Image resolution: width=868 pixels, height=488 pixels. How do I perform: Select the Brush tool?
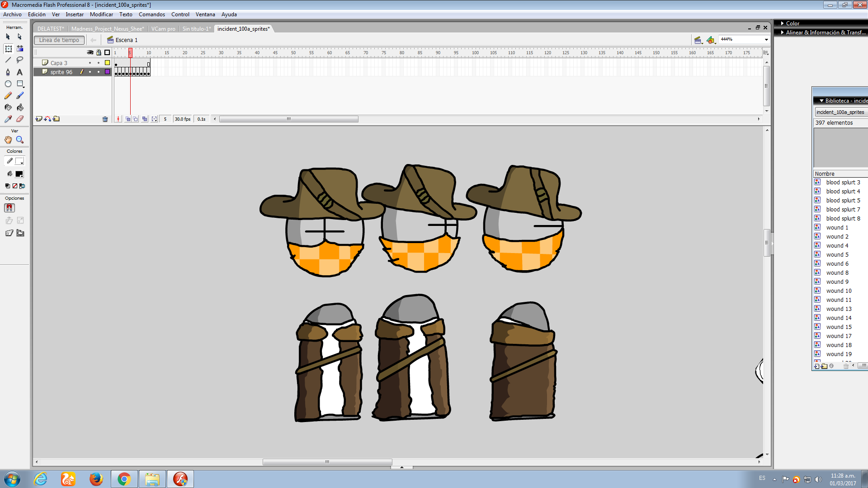point(20,95)
